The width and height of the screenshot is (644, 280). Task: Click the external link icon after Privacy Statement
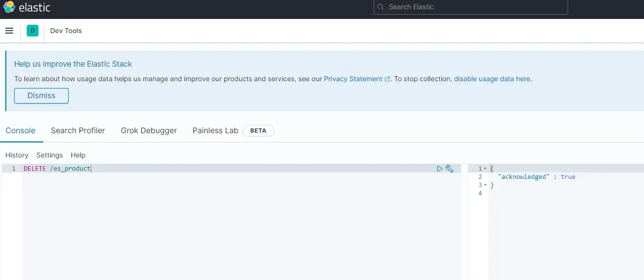point(387,78)
